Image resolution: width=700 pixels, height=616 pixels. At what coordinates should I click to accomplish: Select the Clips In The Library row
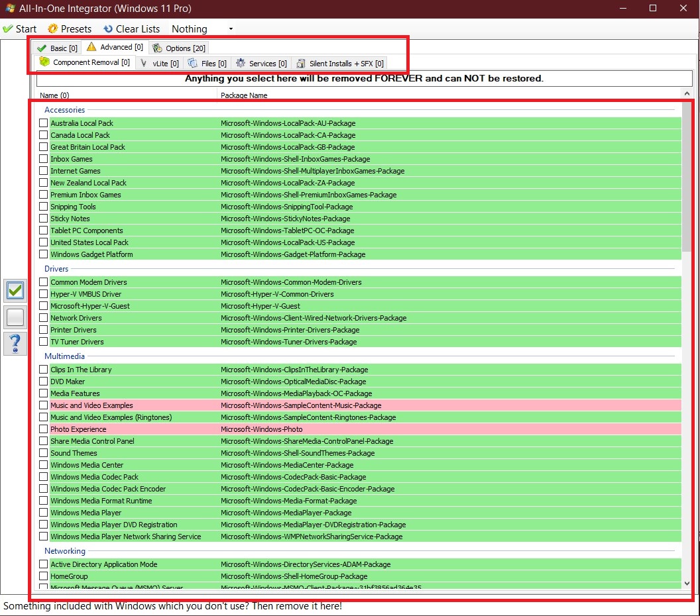[x=360, y=370]
